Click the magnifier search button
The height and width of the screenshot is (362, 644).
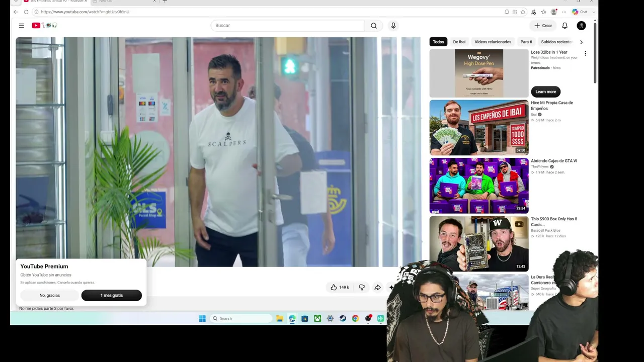tap(374, 26)
